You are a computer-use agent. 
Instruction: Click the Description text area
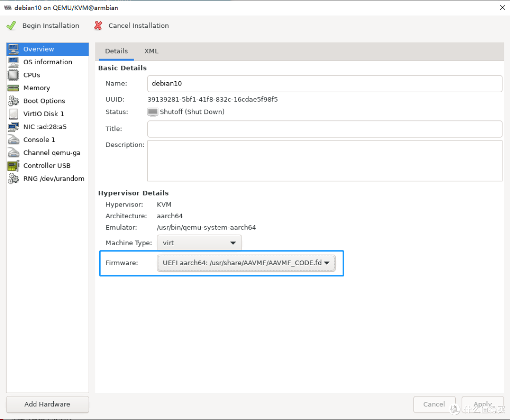pos(324,161)
